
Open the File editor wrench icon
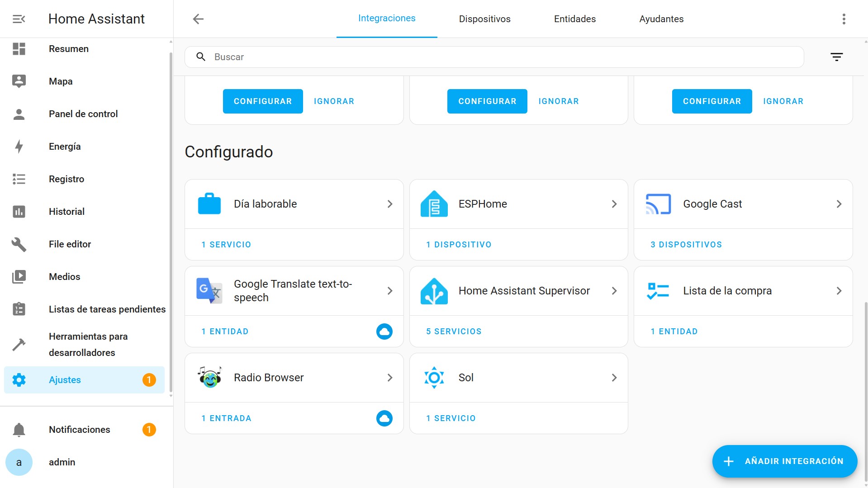19,244
